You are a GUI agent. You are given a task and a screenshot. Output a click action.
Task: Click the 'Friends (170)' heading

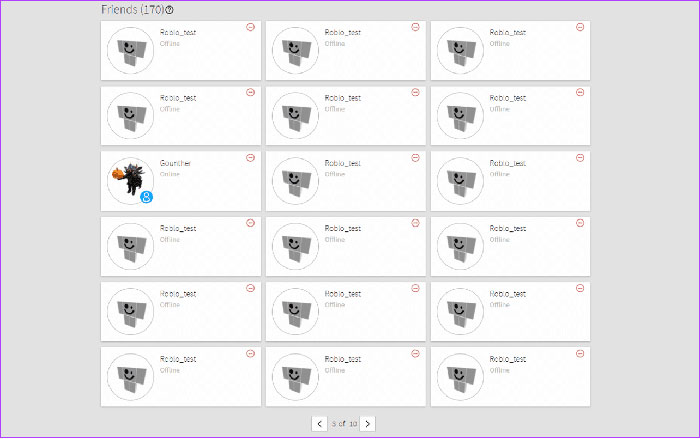(133, 9)
